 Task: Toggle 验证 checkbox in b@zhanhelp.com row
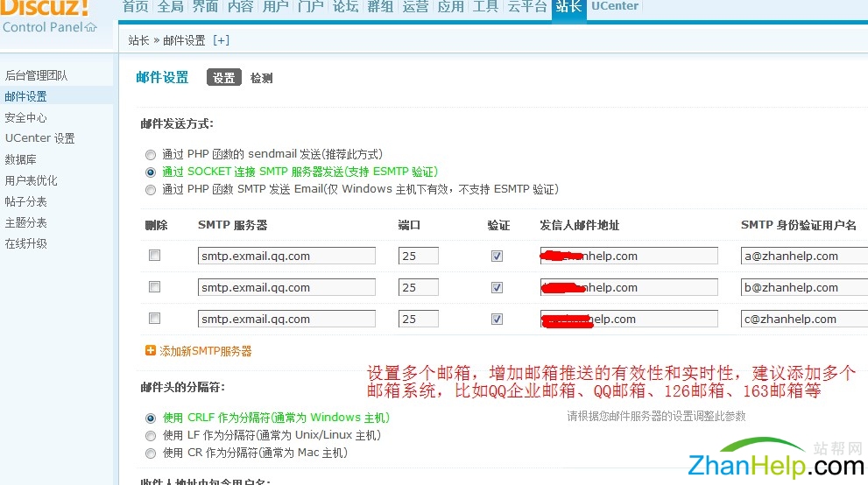coord(498,287)
